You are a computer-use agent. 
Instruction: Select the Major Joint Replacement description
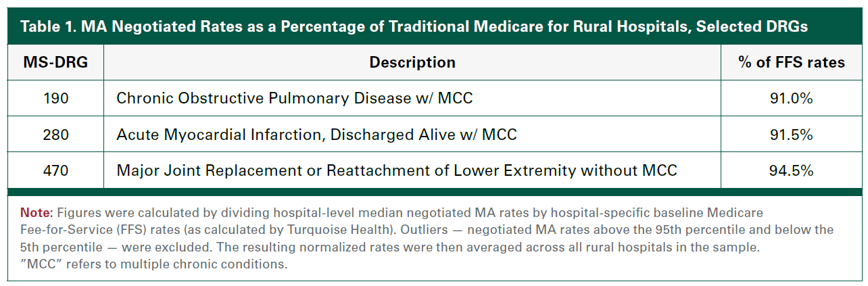click(x=396, y=170)
